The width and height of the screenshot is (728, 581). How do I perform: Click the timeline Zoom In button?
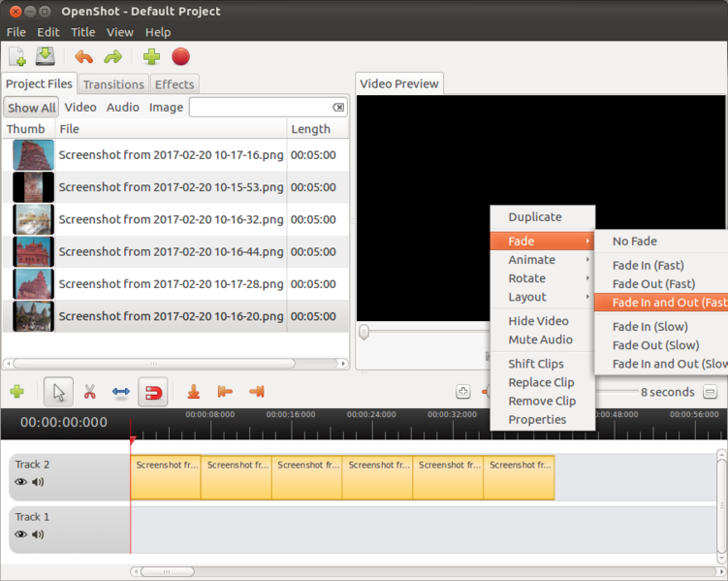[x=463, y=392]
